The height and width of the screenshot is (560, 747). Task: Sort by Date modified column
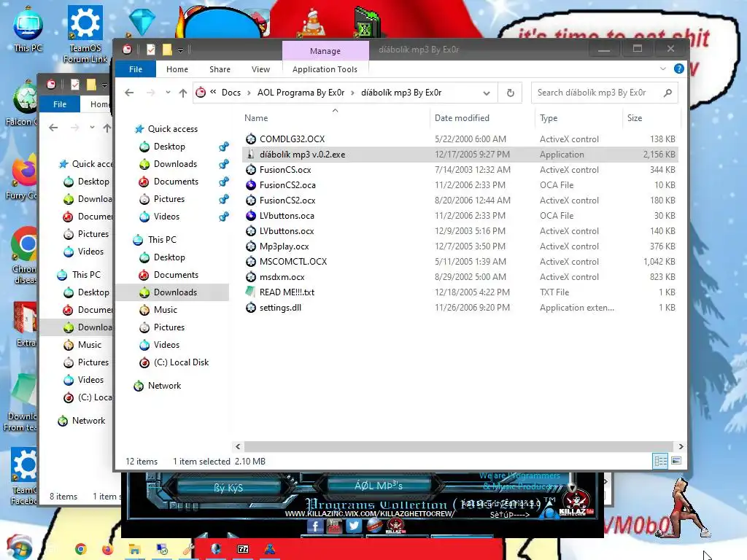[481, 117]
